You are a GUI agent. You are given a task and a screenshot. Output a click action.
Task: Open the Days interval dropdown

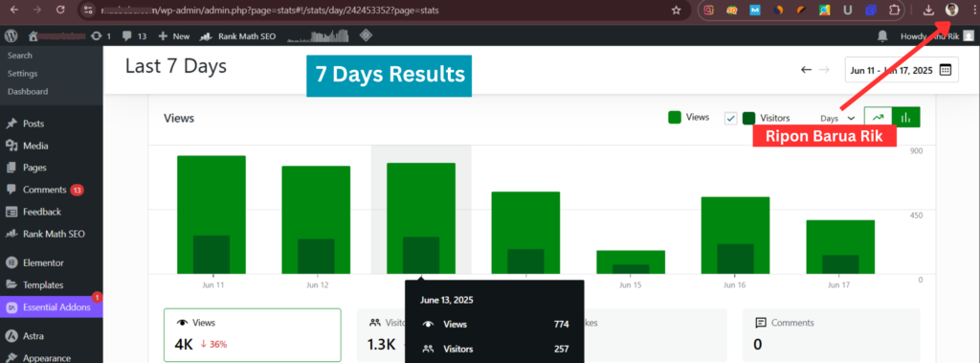click(x=837, y=118)
